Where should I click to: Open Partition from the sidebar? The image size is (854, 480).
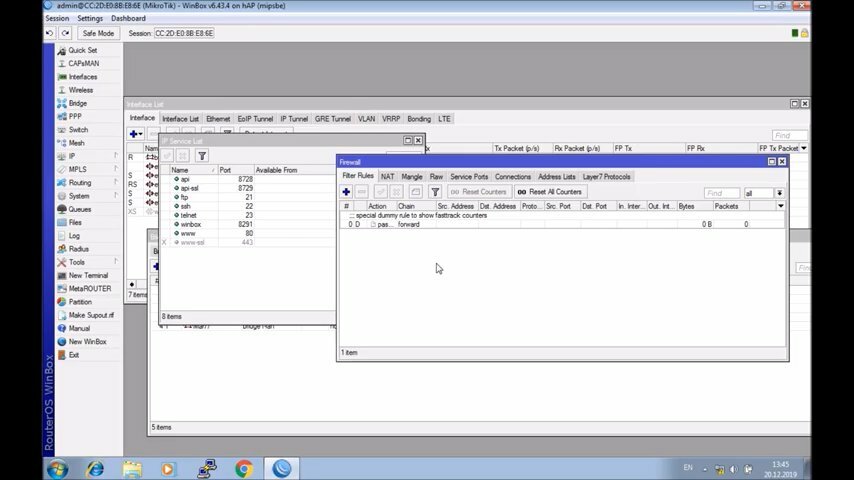pyautogui.click(x=80, y=302)
